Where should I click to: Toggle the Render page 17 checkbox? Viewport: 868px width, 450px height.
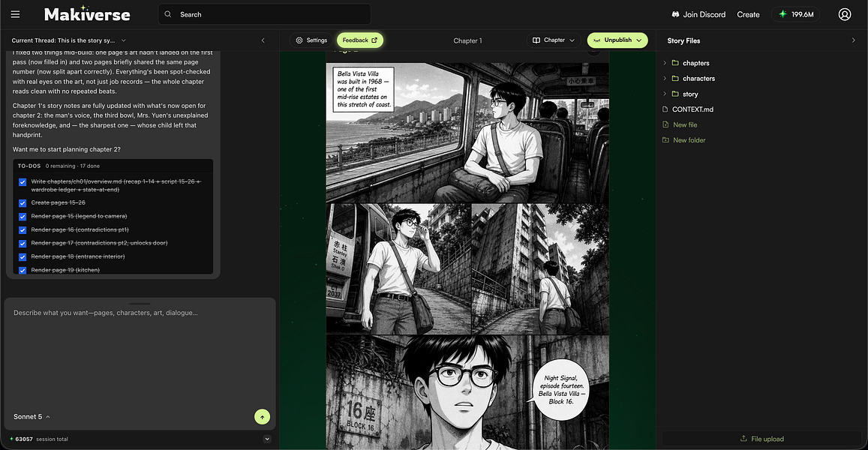(23, 244)
